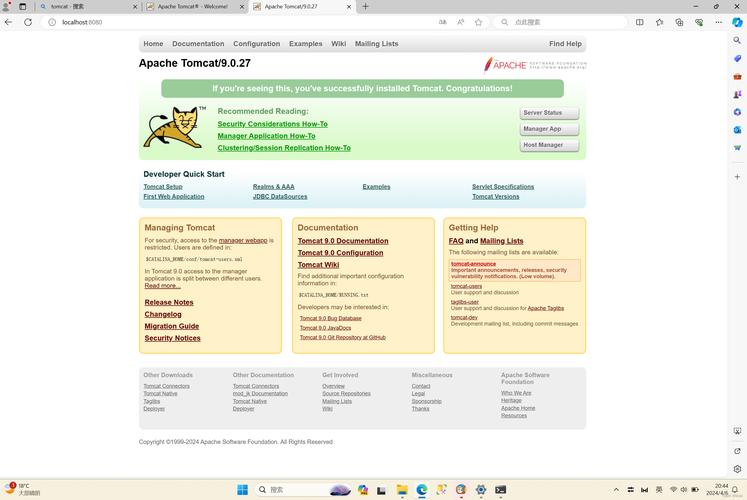The image size is (747, 500).
Task: Open File Explorer from taskbar
Action: point(402,490)
